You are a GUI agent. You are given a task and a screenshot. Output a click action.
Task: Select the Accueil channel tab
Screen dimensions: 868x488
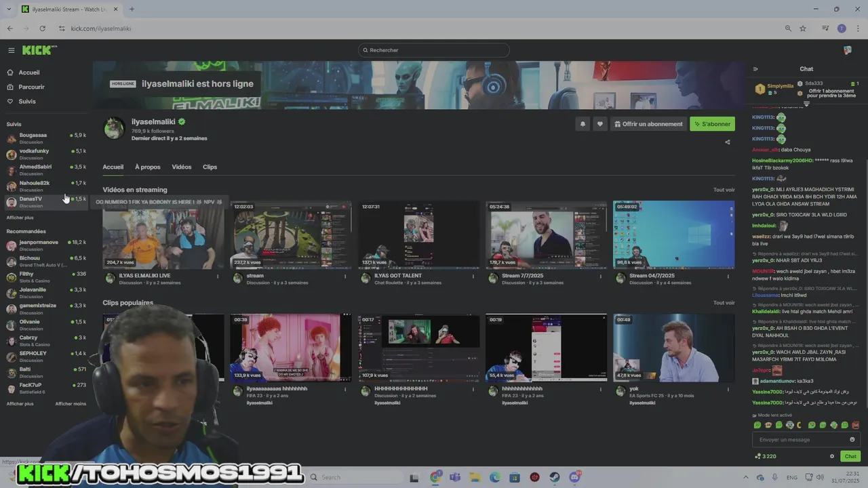click(113, 167)
